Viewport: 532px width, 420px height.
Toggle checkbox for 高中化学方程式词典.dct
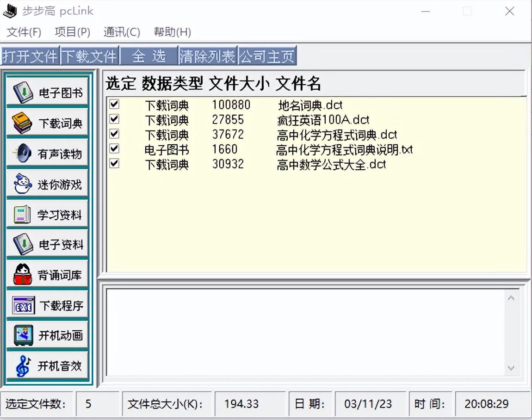point(114,134)
